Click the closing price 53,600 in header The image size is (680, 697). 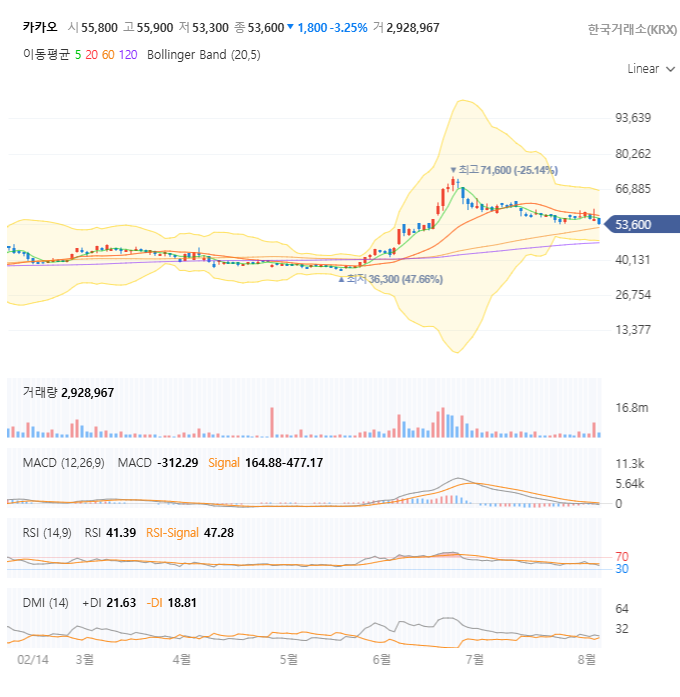coord(266,28)
